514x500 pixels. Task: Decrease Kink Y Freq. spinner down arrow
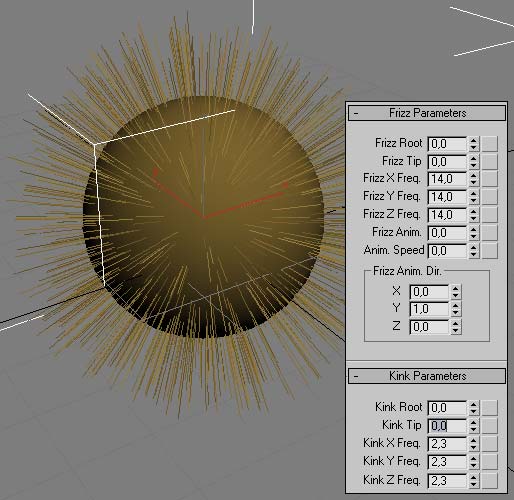pyautogui.click(x=474, y=465)
